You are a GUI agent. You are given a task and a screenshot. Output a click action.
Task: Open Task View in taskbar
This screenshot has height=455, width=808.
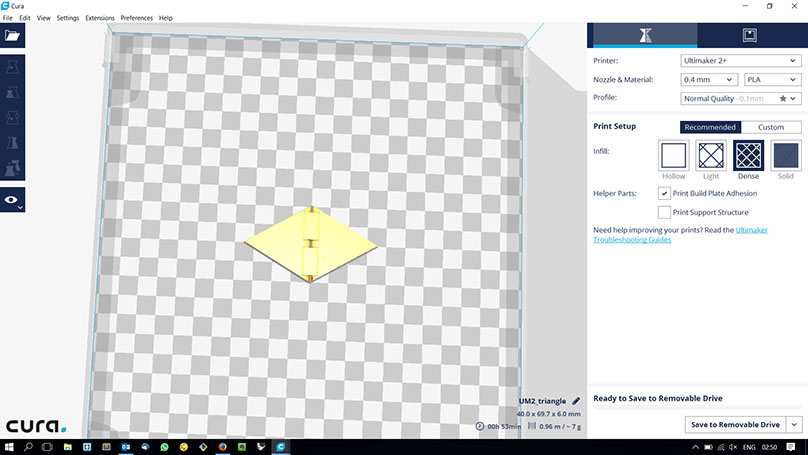(x=47, y=447)
